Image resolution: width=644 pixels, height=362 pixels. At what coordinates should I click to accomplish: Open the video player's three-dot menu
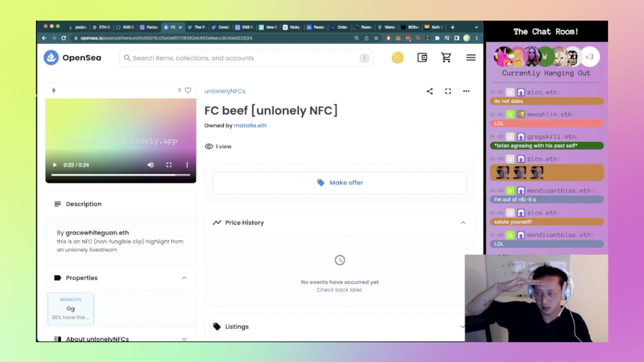point(187,165)
